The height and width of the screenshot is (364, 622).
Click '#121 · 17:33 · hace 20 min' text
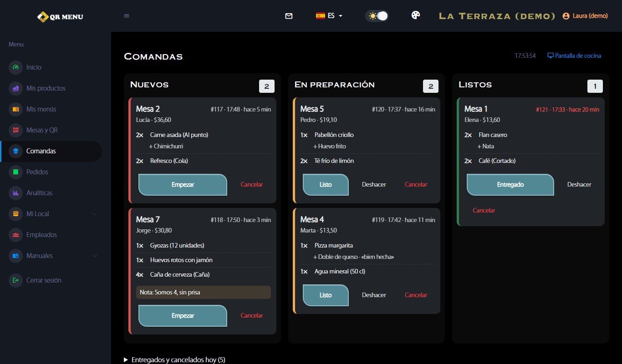click(567, 110)
